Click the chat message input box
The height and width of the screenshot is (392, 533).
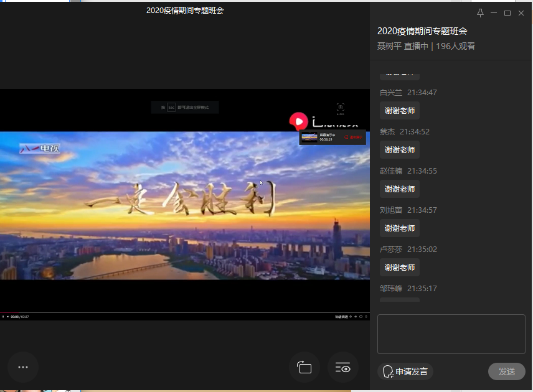click(x=451, y=334)
